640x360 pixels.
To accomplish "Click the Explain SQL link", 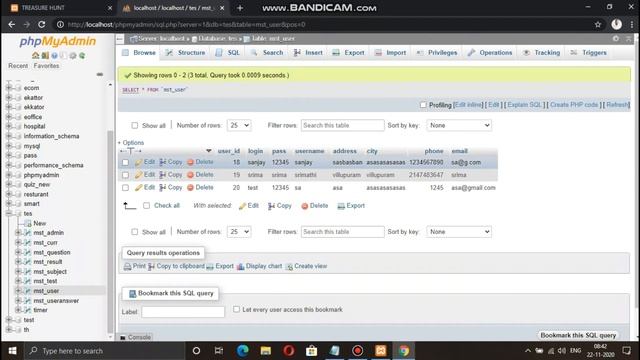I will pos(524,105).
